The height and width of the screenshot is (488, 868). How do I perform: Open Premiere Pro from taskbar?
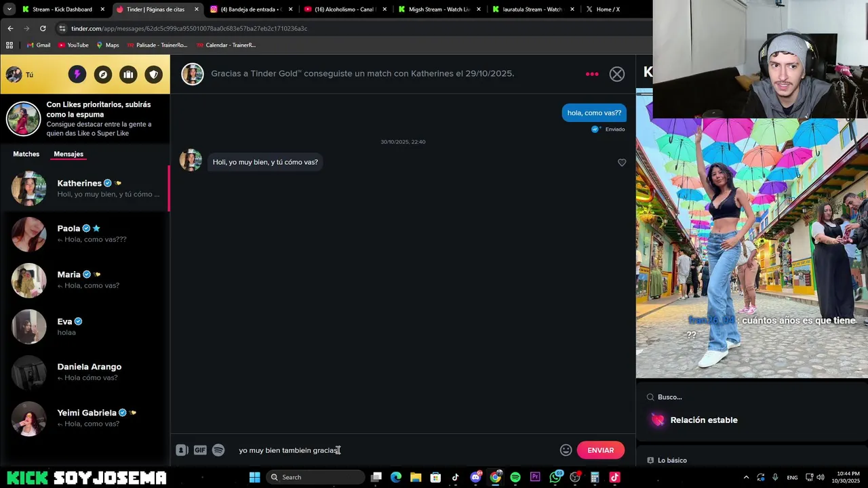click(535, 477)
